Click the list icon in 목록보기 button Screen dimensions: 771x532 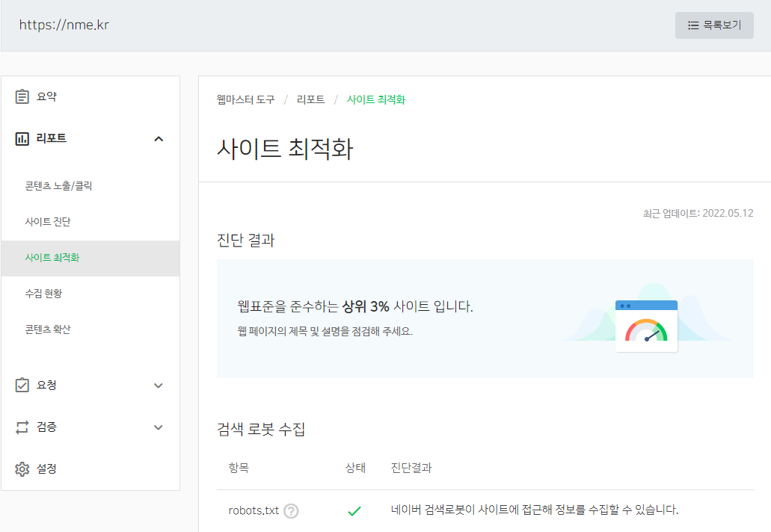click(x=693, y=25)
